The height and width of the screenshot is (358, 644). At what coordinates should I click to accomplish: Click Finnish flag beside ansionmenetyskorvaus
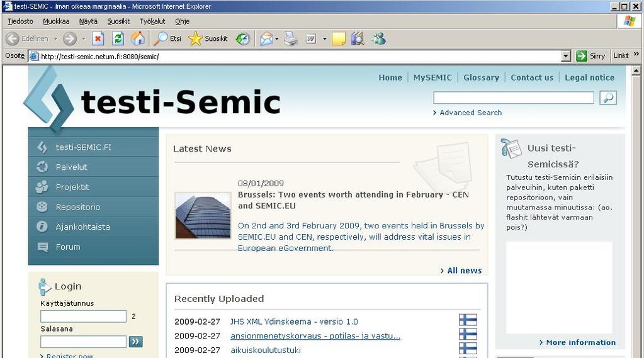[x=468, y=334]
